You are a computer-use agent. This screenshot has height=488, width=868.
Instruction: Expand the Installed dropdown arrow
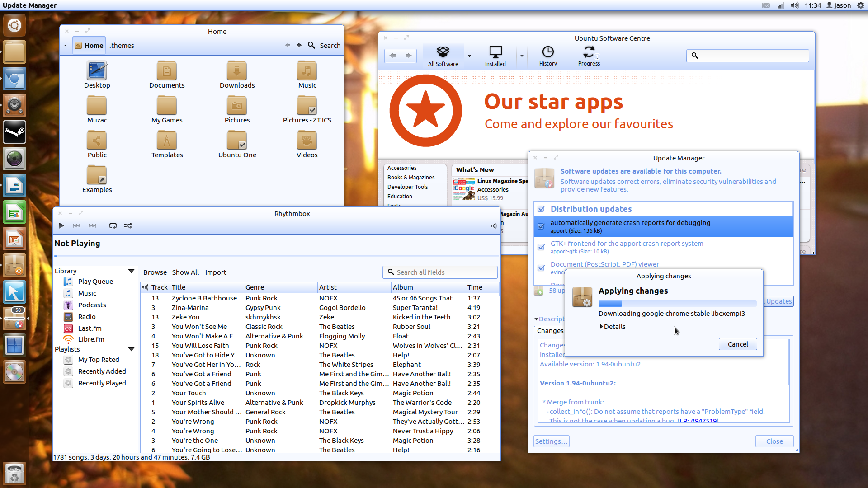[522, 56]
